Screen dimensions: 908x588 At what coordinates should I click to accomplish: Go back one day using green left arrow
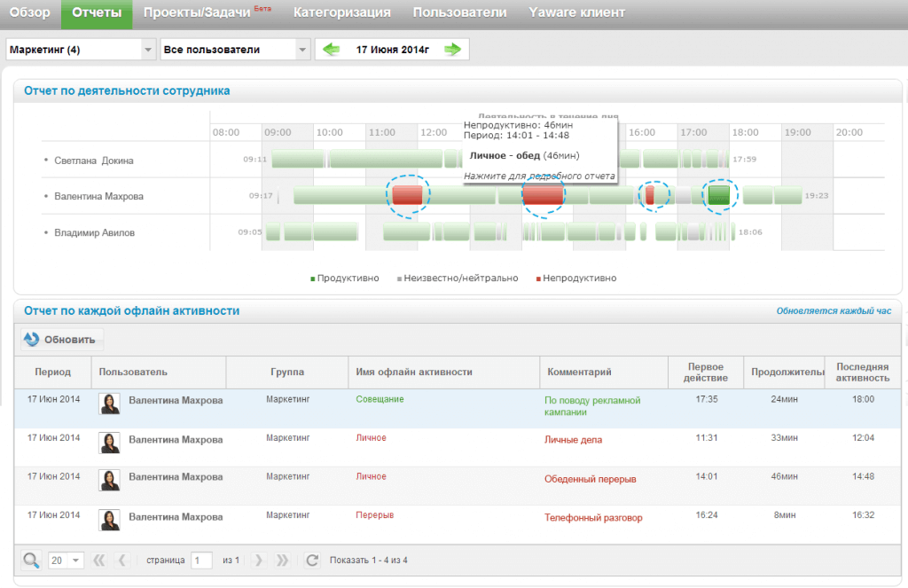pos(329,50)
